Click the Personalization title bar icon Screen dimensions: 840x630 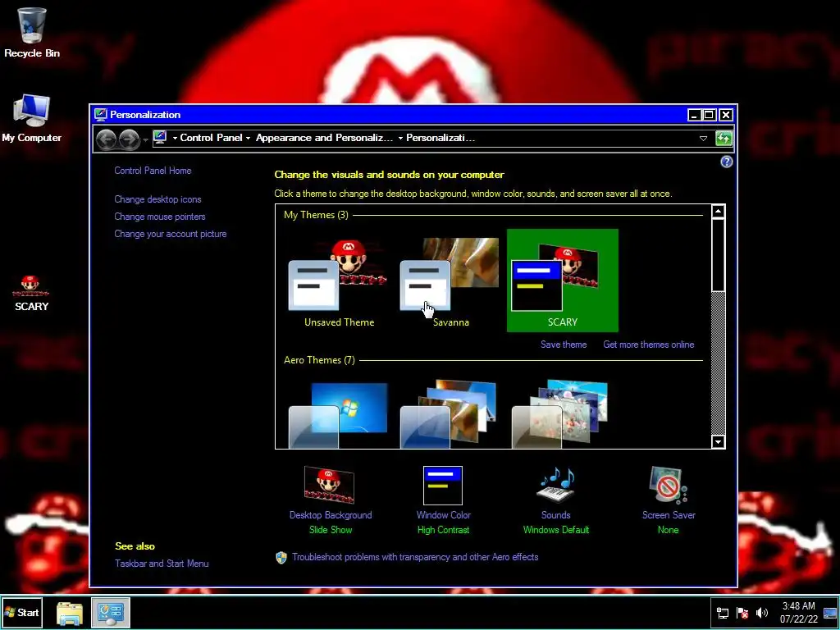pyautogui.click(x=101, y=114)
